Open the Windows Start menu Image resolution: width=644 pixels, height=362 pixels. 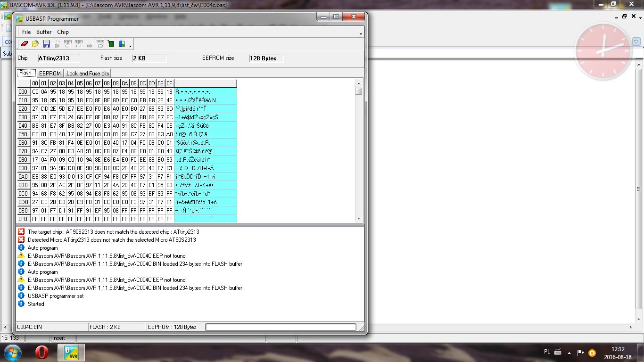tap(12, 352)
